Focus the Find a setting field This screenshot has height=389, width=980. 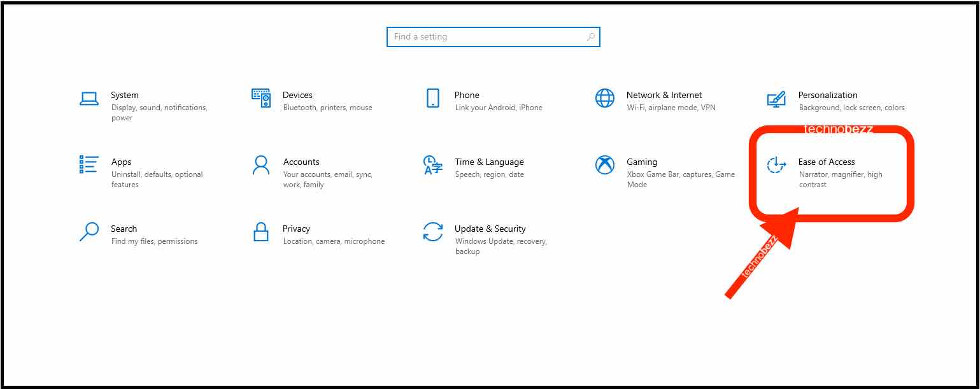(x=494, y=37)
